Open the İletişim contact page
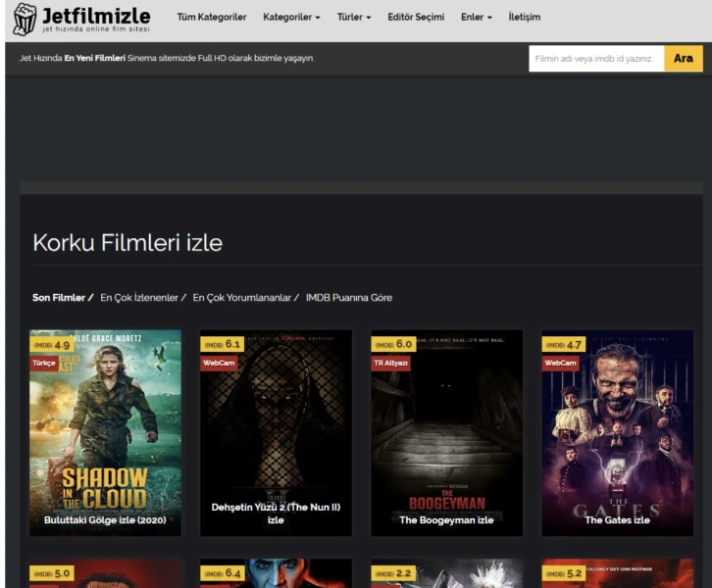This screenshot has height=588, width=712. (525, 18)
